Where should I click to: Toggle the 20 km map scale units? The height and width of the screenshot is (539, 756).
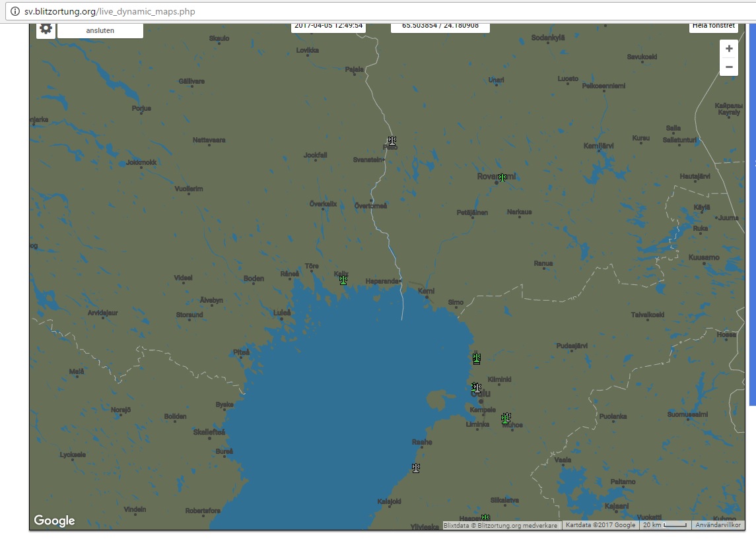tap(665, 525)
